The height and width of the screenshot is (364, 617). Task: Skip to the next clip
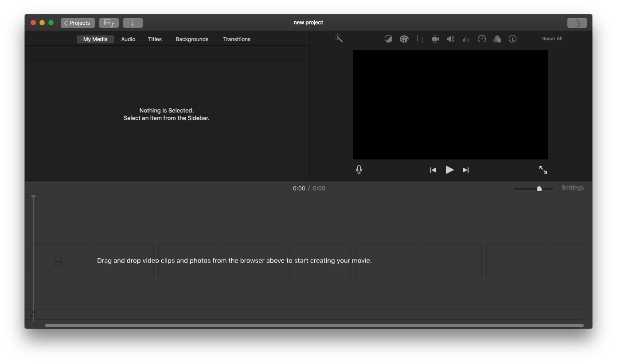click(465, 170)
